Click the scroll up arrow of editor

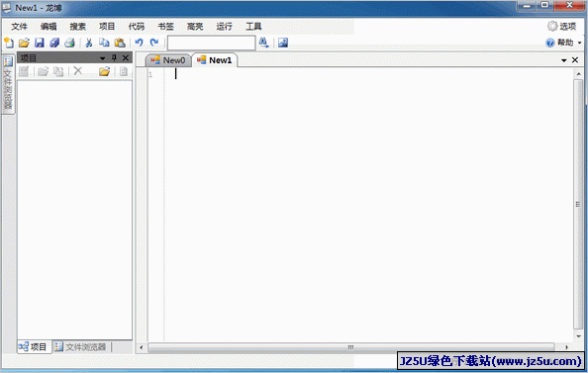(x=578, y=74)
